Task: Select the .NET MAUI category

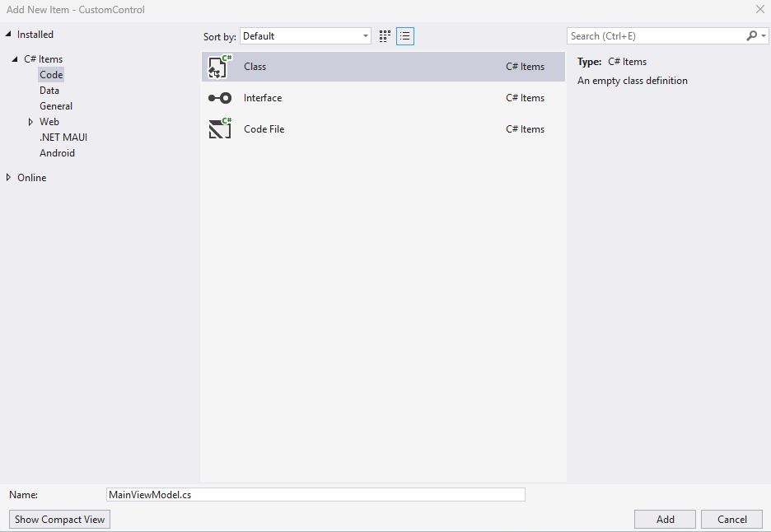Action: click(63, 137)
